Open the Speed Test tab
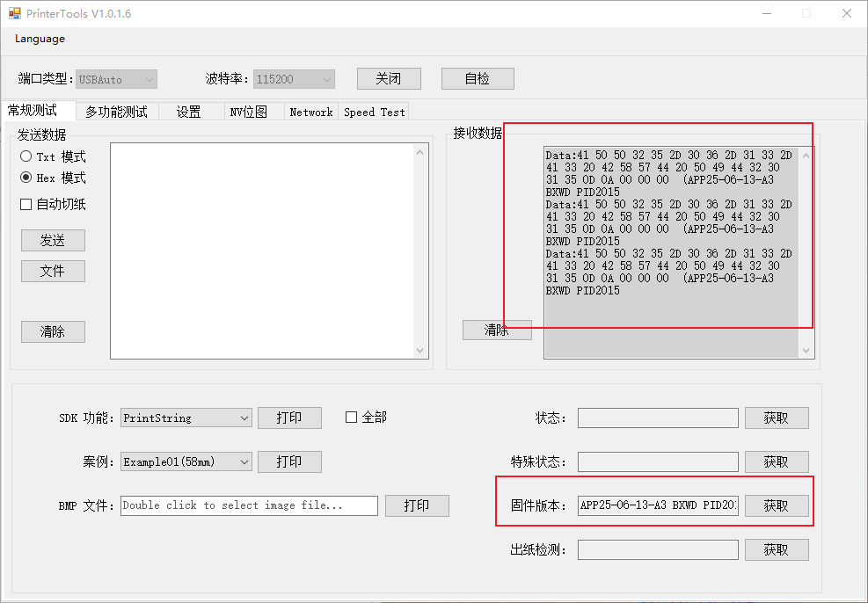This screenshot has width=868, height=603. [374, 112]
